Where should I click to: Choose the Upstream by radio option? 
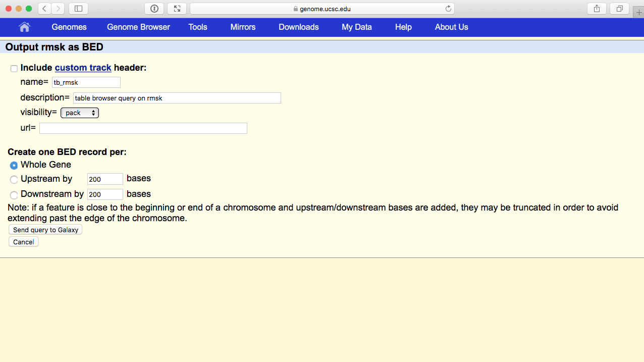[14, 179]
